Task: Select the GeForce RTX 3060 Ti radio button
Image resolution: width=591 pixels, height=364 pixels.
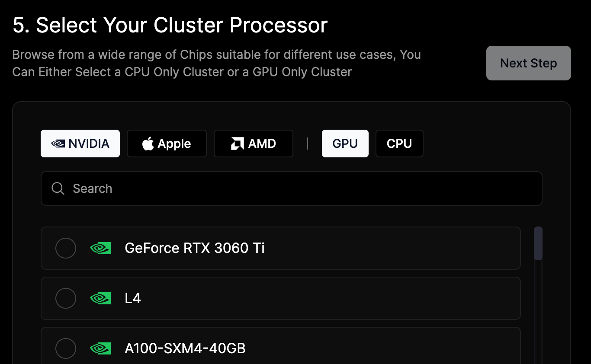Action: coord(66,248)
